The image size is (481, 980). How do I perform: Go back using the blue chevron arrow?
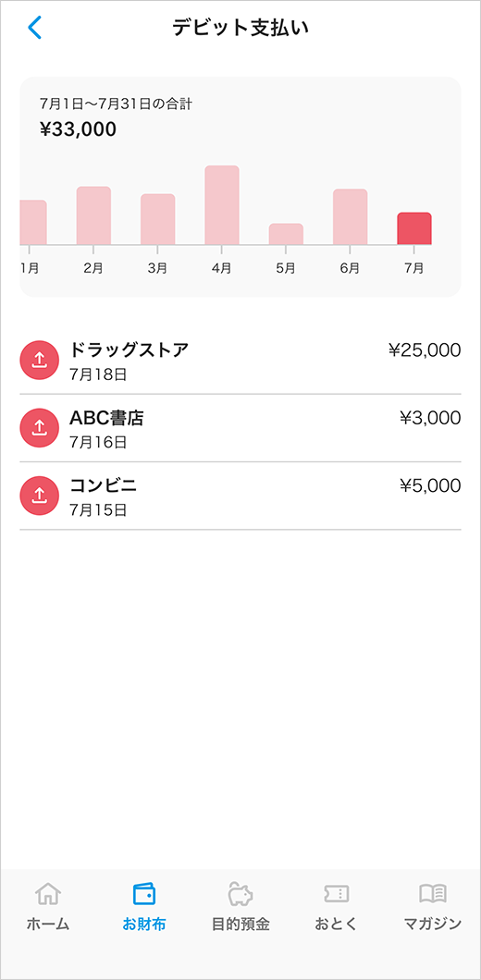34,28
